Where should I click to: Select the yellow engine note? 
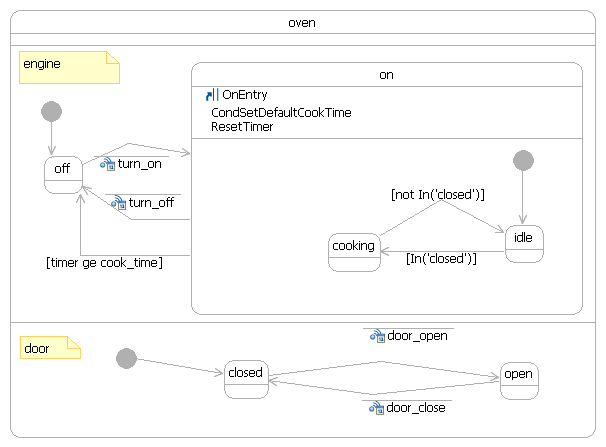(x=69, y=68)
